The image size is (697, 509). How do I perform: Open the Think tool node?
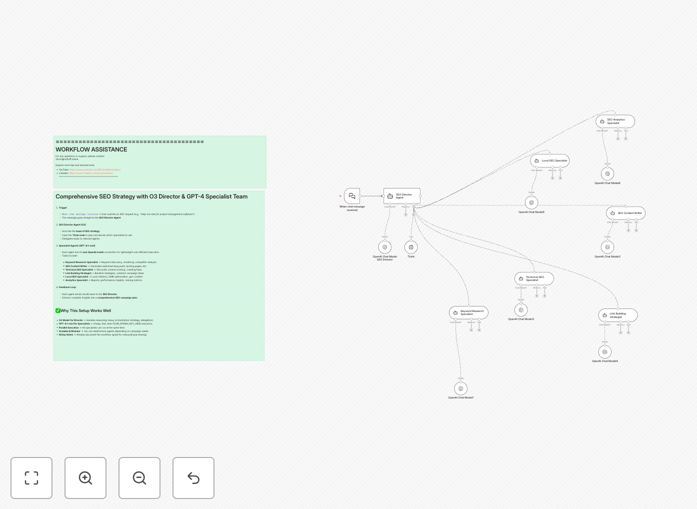411,247
